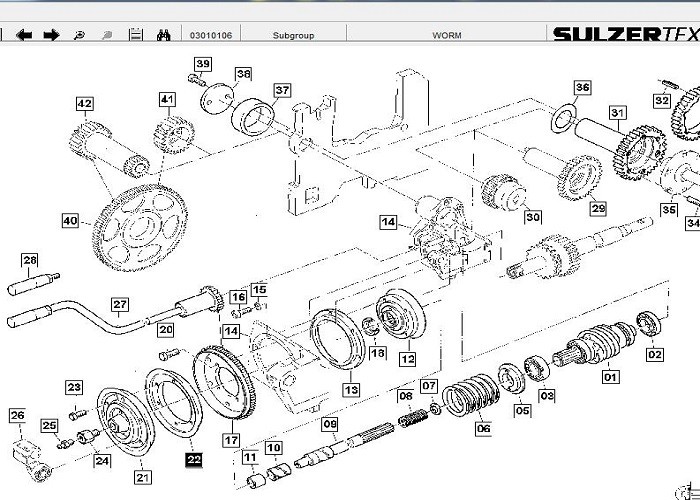The image size is (700, 500).
Task: Select part callout 11
Action: click(x=250, y=458)
